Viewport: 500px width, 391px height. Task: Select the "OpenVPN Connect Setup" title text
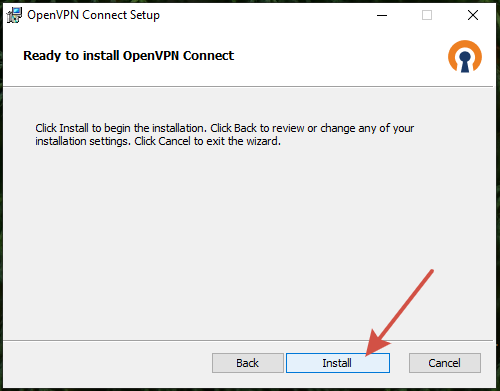click(93, 15)
